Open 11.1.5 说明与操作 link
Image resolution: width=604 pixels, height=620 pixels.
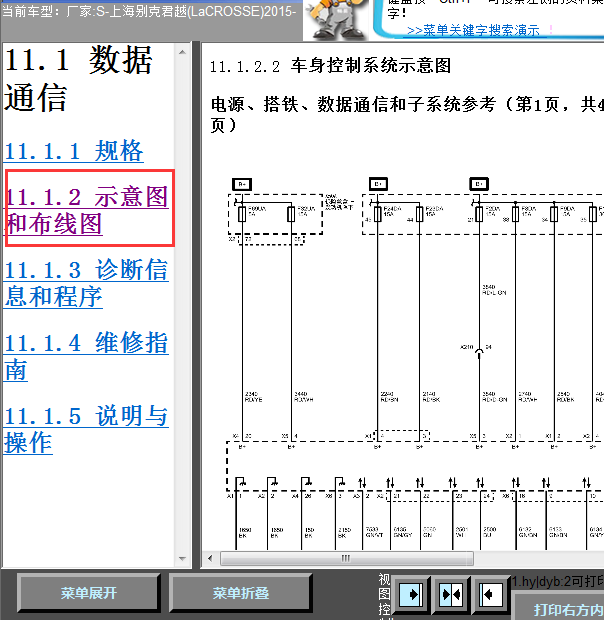pos(87,429)
